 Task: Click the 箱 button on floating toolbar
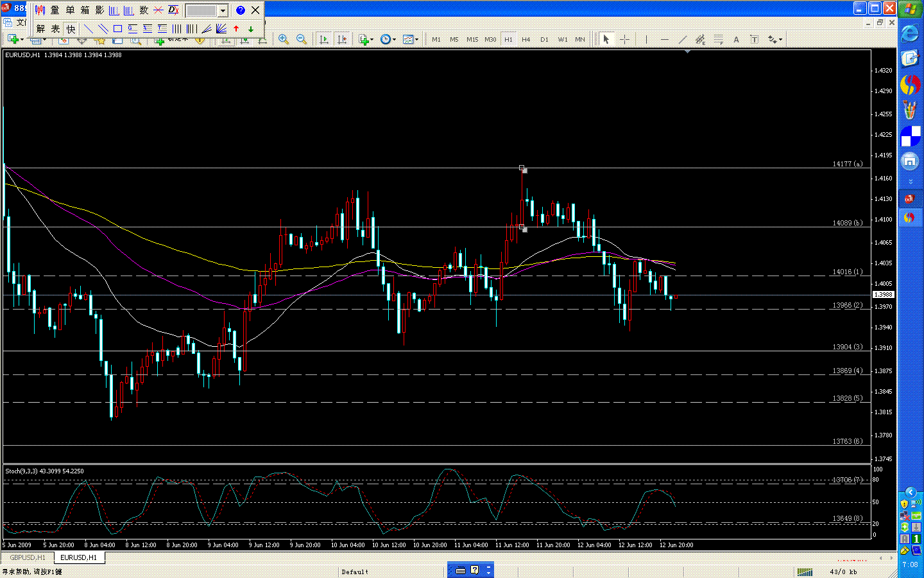[85, 10]
